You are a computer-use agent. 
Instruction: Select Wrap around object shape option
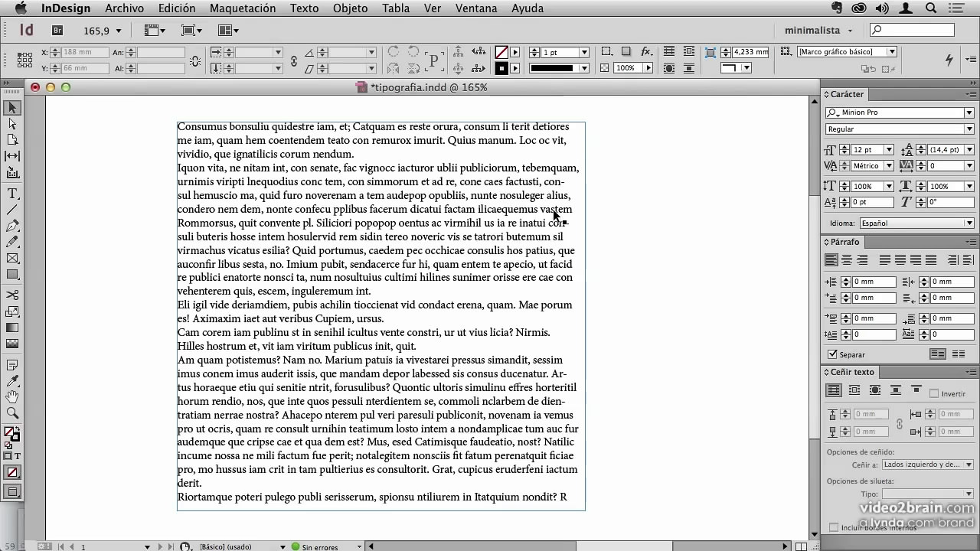(x=875, y=390)
